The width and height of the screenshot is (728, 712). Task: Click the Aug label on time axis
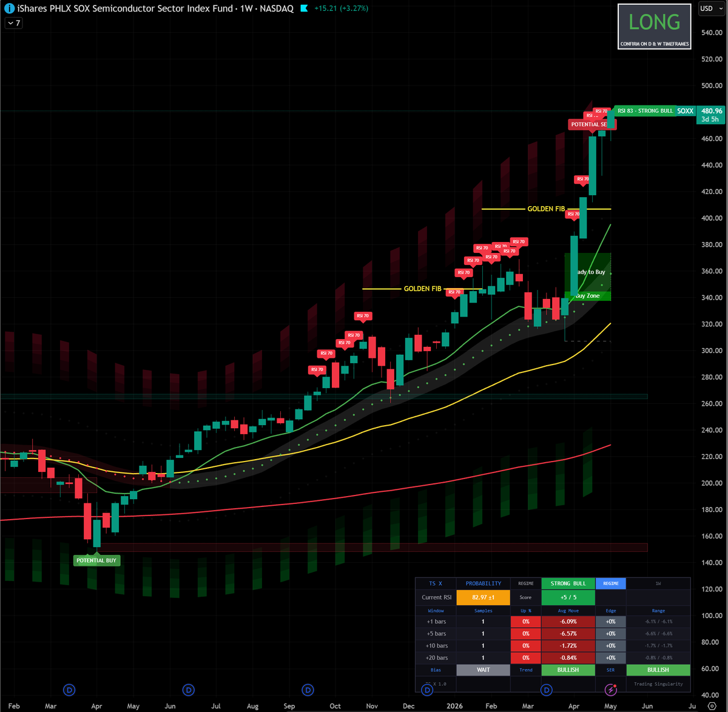coord(252,706)
